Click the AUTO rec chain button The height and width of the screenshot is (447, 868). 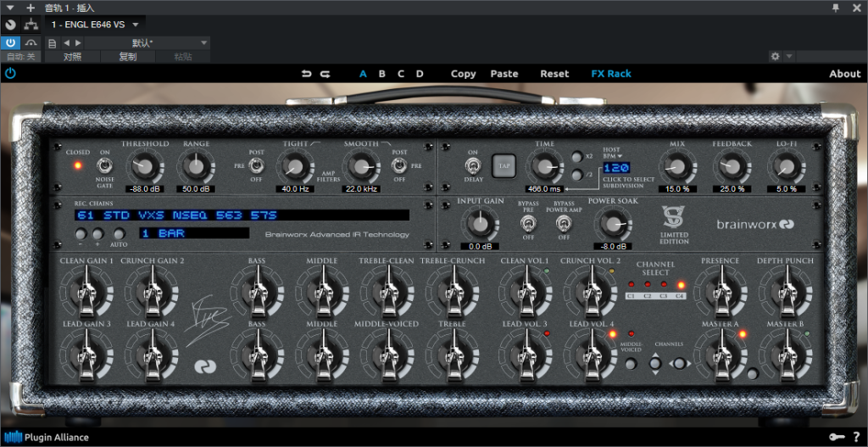click(x=119, y=234)
